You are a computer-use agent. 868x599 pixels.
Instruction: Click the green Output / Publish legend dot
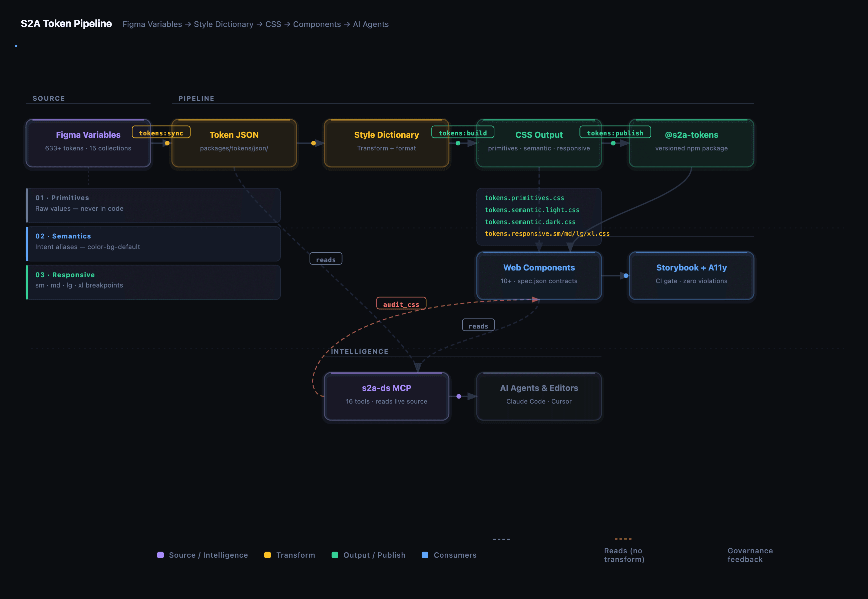pos(335,555)
